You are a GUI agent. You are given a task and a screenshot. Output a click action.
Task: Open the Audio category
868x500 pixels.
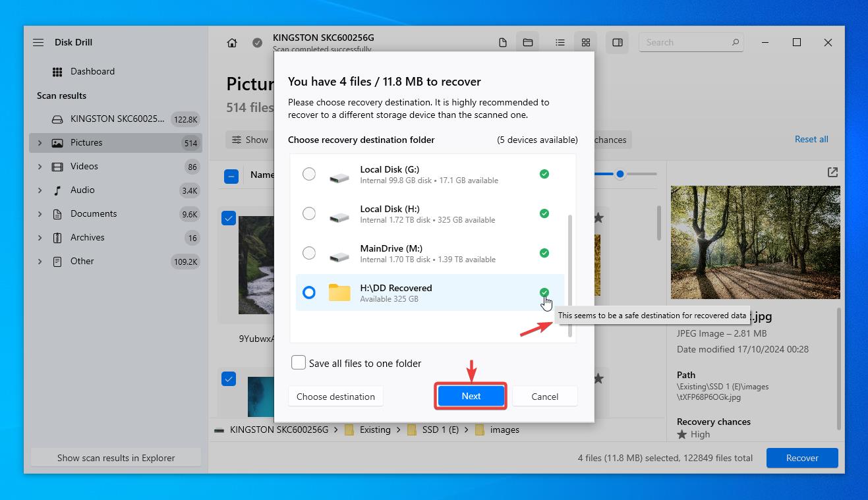coord(115,190)
